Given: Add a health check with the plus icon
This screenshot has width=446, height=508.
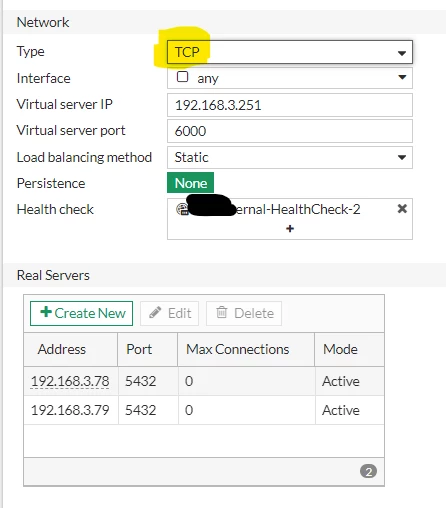Looking at the screenshot, I should (x=290, y=229).
